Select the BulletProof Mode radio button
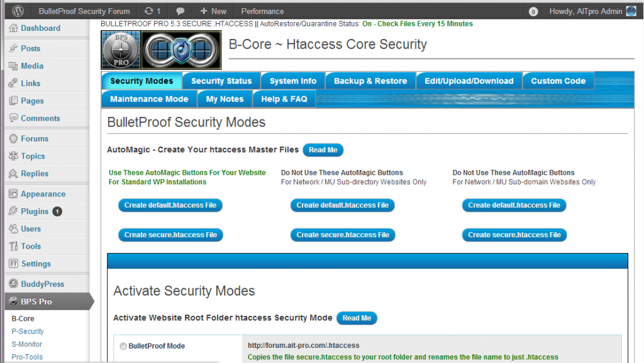The height and width of the screenshot is (363, 644). tap(123, 346)
